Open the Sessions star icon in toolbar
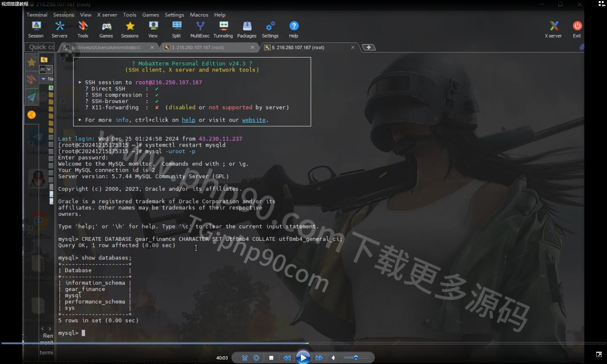 point(130,29)
